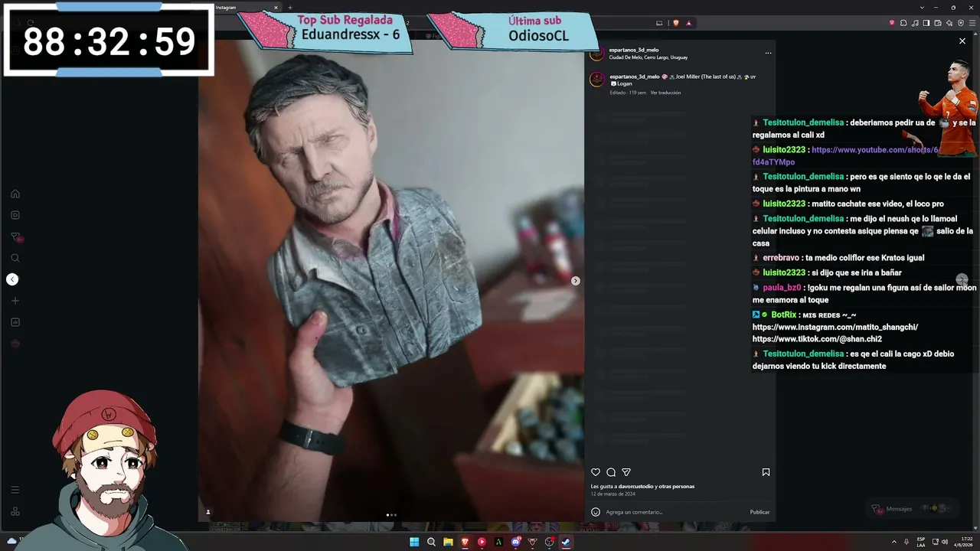This screenshot has height=551, width=980.
Task: Open the emoji picker in the comment box
Action: 596,512
